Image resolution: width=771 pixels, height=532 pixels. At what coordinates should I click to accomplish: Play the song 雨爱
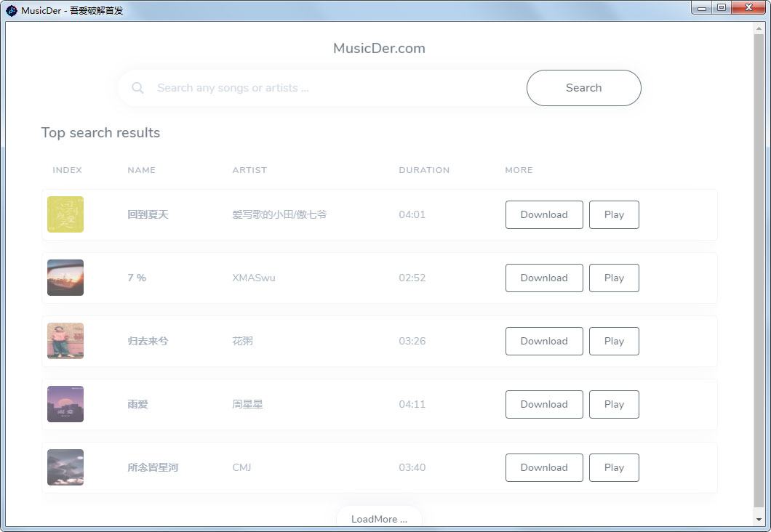614,404
